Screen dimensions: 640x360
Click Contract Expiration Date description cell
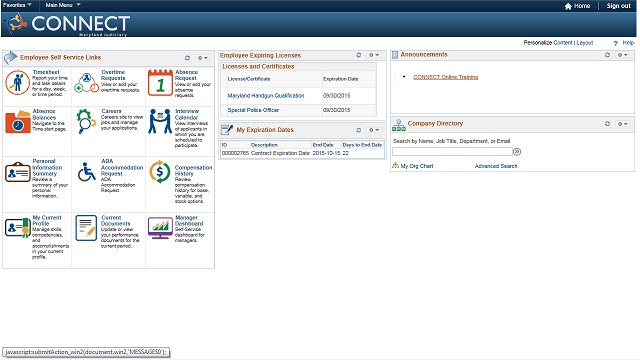point(280,153)
